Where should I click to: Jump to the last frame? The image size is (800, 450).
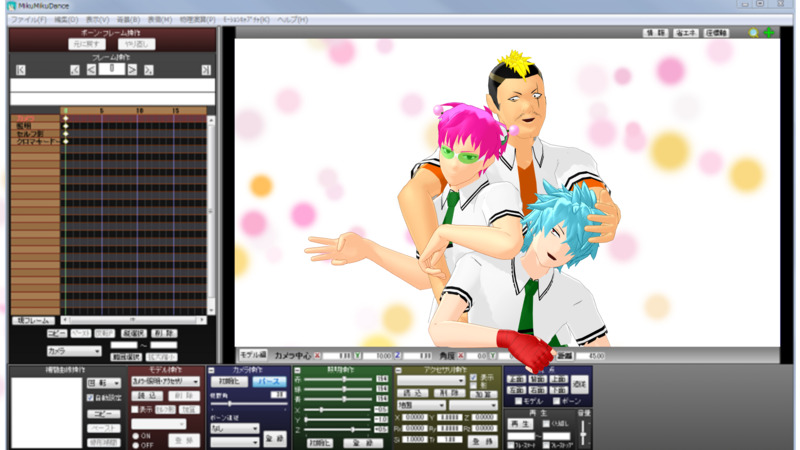(x=206, y=70)
